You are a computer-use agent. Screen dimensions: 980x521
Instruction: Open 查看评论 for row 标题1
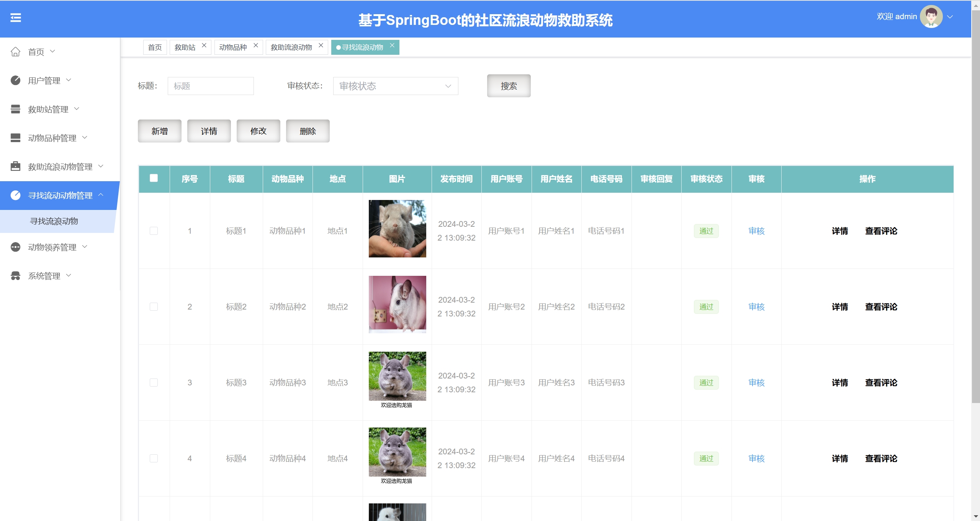(881, 231)
